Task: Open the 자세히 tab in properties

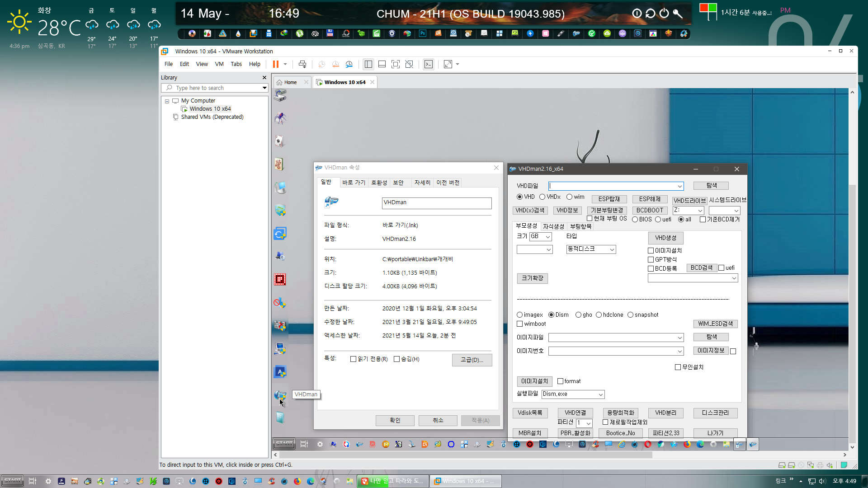Action: 422,183
